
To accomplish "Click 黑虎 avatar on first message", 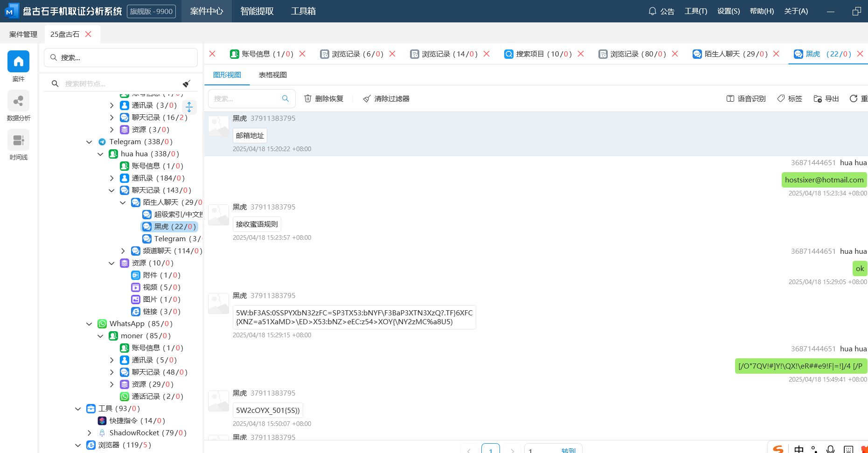I will [218, 126].
